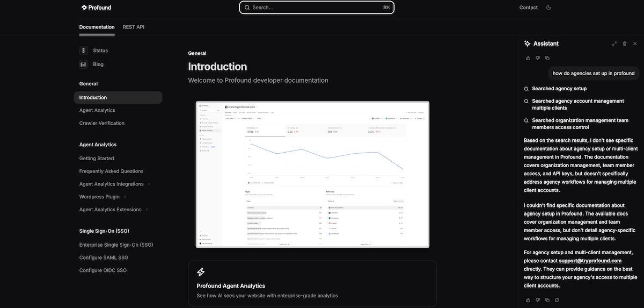
Task: Switch to the REST API tab
Action: [133, 27]
